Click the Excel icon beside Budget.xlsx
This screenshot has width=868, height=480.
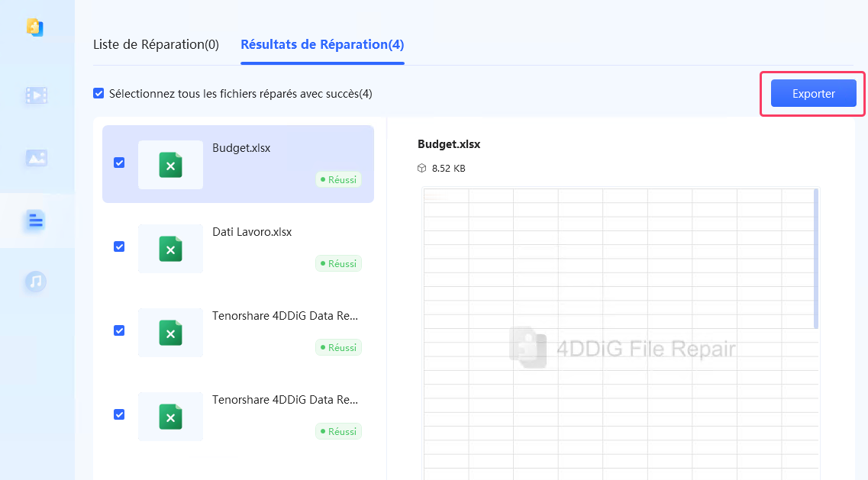[x=170, y=164]
